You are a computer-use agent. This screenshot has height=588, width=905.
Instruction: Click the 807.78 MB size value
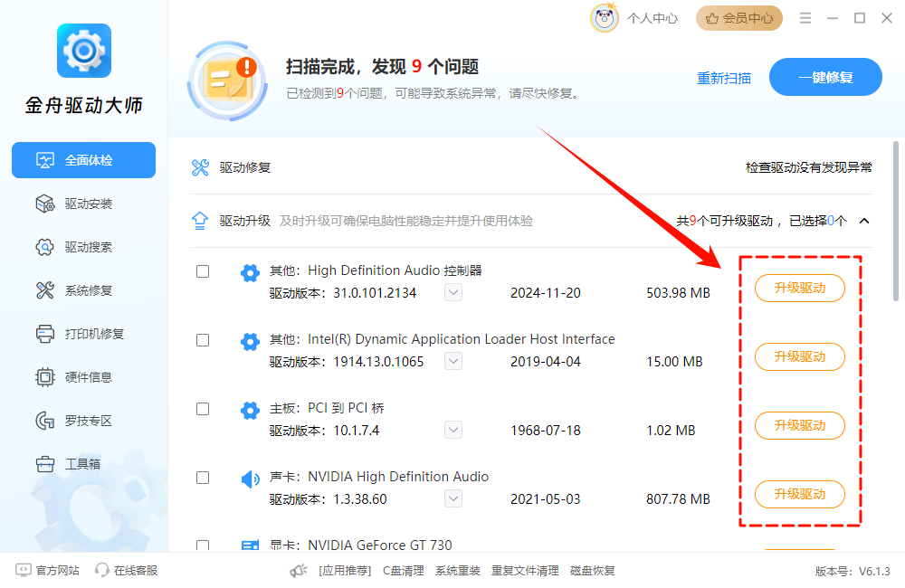tap(678, 499)
